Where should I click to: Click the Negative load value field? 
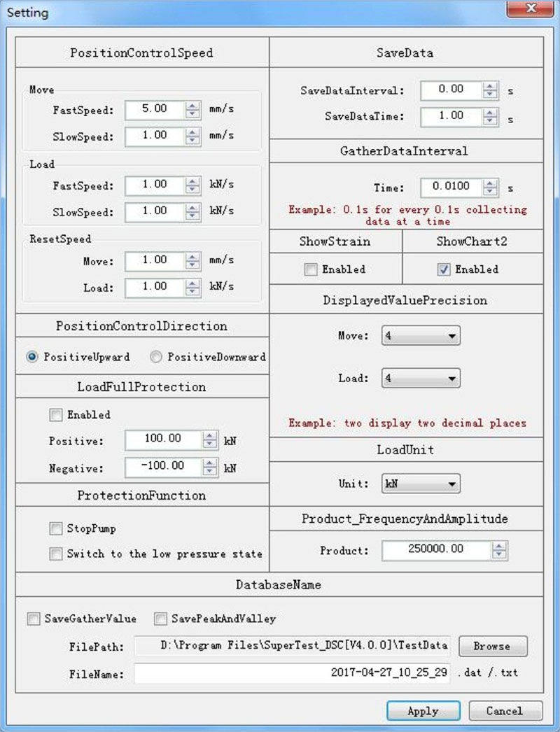click(x=162, y=466)
